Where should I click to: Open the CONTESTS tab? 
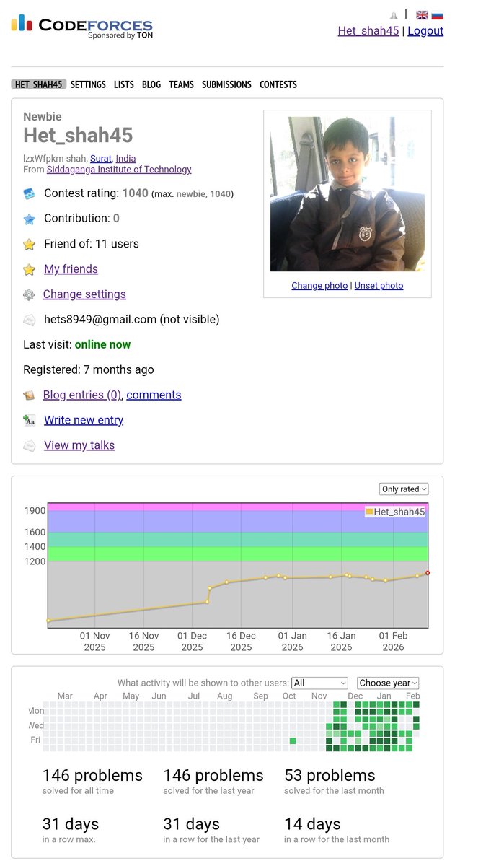[x=278, y=84]
